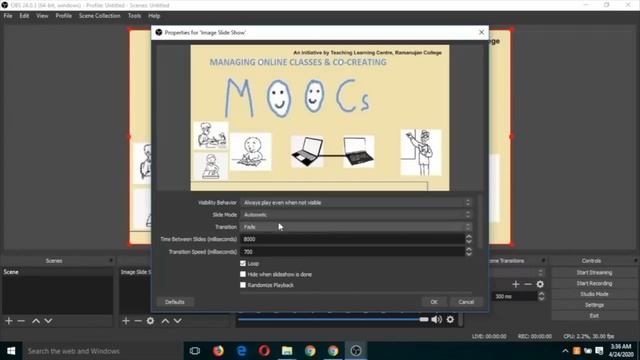Add a new source with the plus icon
This screenshot has height=360, width=640.
(126, 321)
